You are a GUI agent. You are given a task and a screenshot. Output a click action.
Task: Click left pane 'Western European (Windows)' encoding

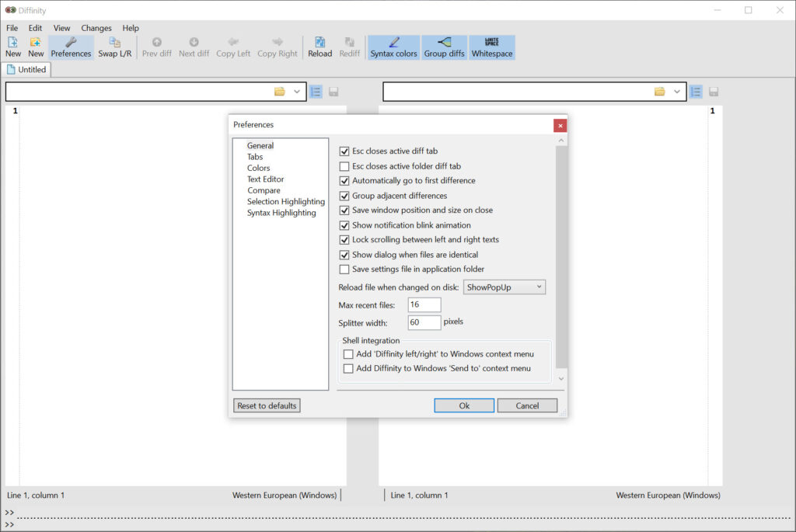point(285,495)
